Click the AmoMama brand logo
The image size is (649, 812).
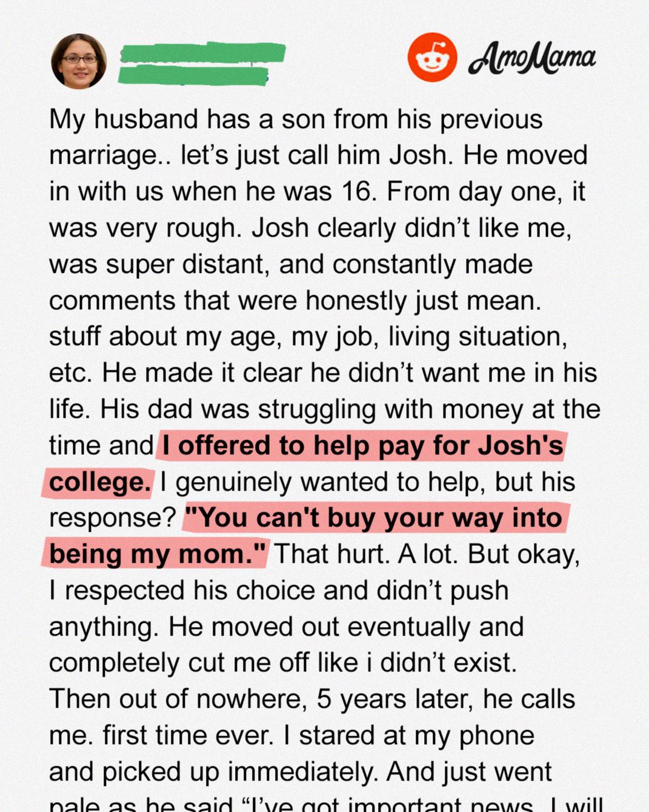tap(531, 59)
